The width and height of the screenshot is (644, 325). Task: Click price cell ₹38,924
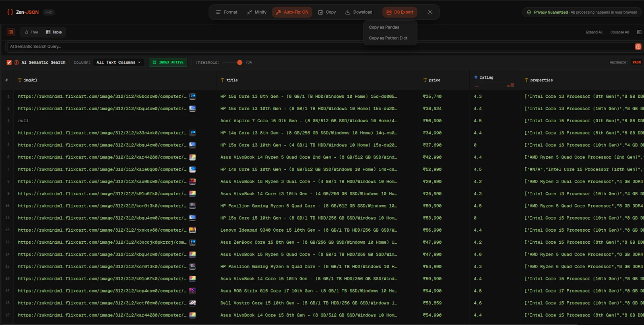pyautogui.click(x=432, y=109)
